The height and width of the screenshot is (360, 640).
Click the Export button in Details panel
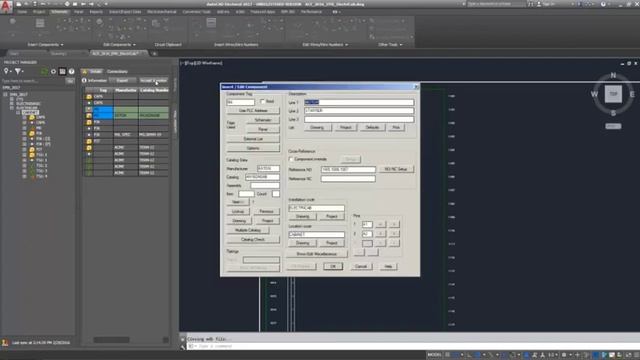[122, 80]
